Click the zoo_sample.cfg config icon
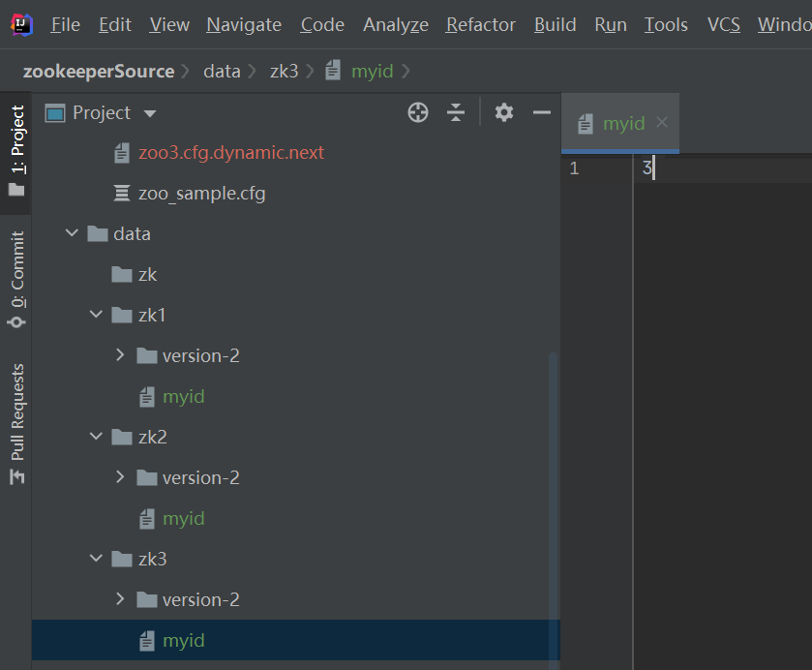Viewport: 812px width, 670px height. click(x=122, y=194)
